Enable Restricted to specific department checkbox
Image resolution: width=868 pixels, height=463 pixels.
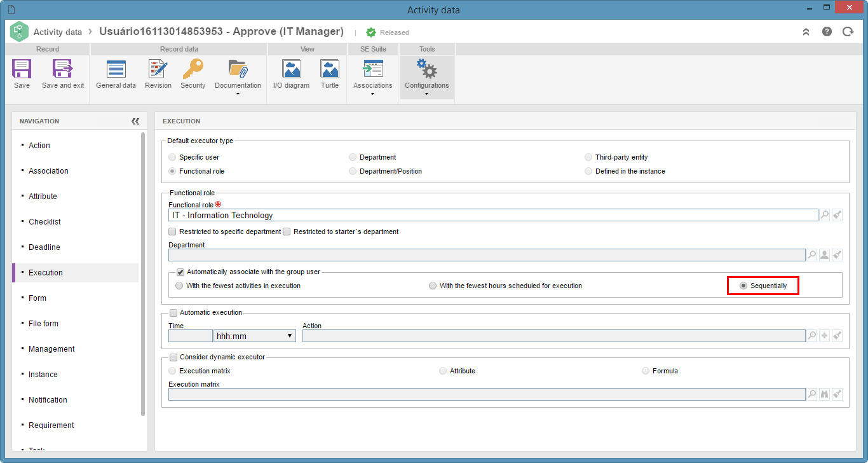click(172, 232)
